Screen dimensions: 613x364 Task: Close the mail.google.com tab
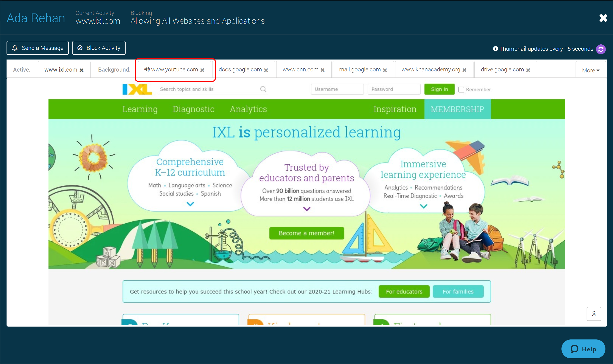pyautogui.click(x=385, y=70)
